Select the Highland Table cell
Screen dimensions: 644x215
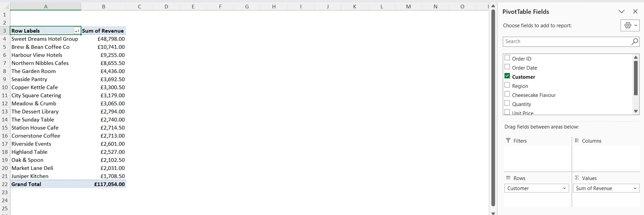[x=45, y=152]
